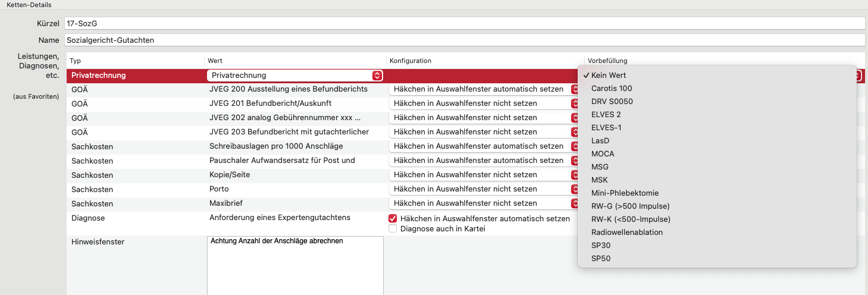Viewport: 868px width, 295px height.
Task: Select the Kopie/Seite Sachkosten row
Action: (x=324, y=175)
